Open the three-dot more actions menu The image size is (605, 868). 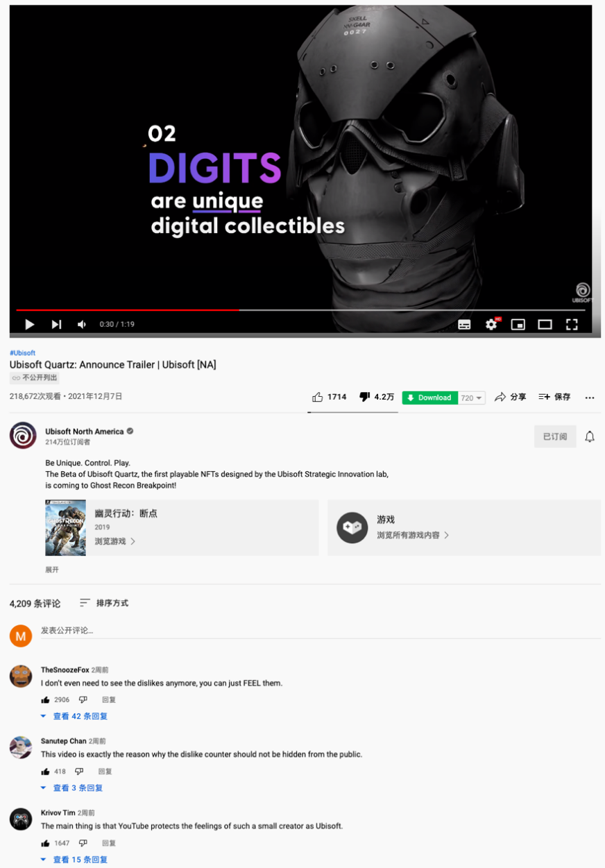click(590, 398)
